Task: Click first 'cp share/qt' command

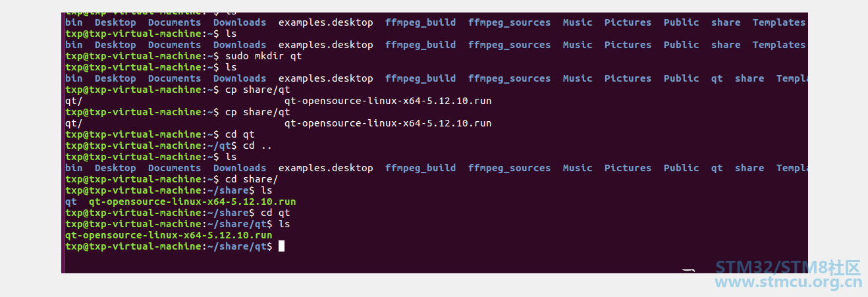Action: (258, 90)
